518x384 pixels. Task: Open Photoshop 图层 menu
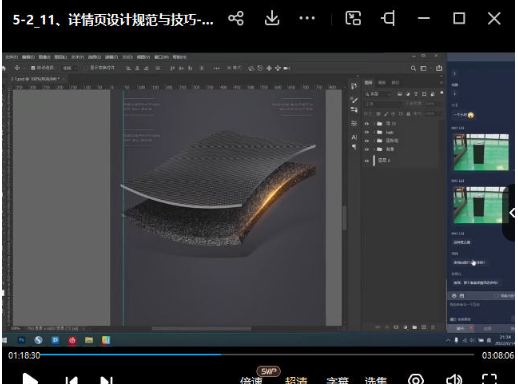pyautogui.click(x=60, y=57)
